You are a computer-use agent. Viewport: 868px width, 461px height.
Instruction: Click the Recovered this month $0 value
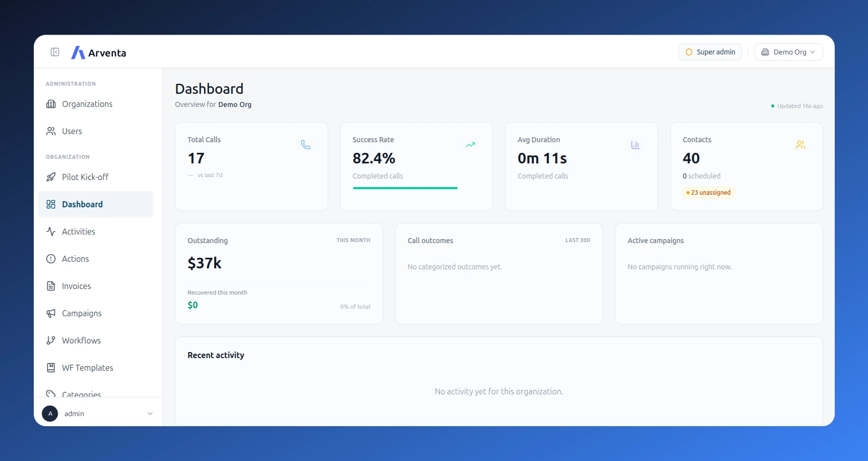(193, 305)
